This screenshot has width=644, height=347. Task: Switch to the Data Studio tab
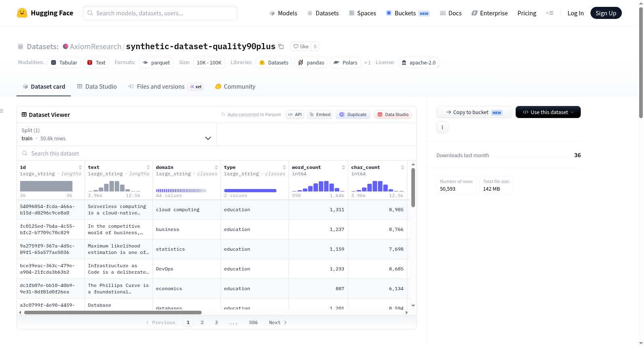97,87
